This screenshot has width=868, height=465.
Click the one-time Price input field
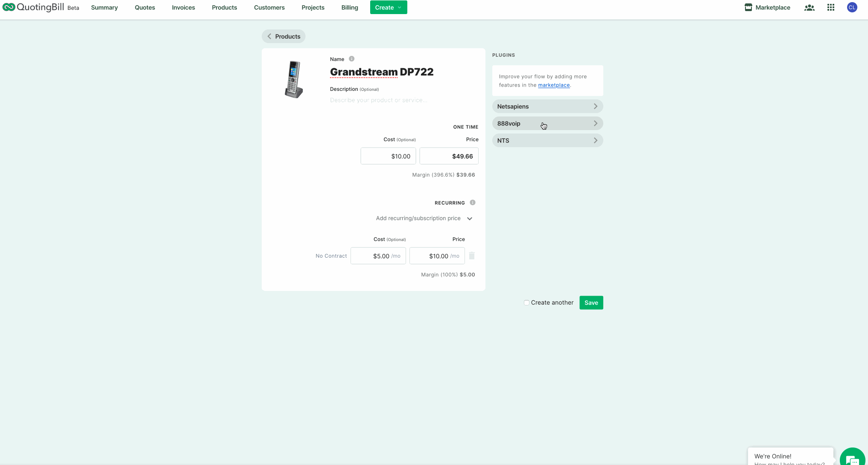449,157
